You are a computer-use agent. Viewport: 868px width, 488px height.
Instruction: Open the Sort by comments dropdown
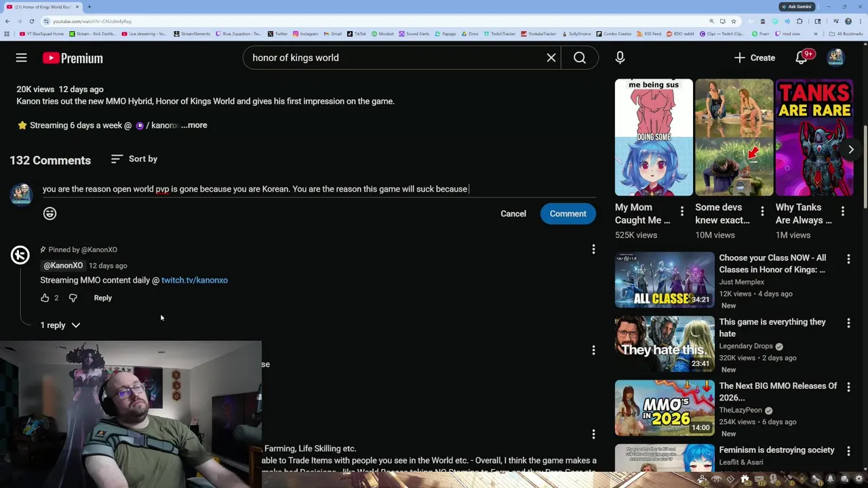coord(134,159)
